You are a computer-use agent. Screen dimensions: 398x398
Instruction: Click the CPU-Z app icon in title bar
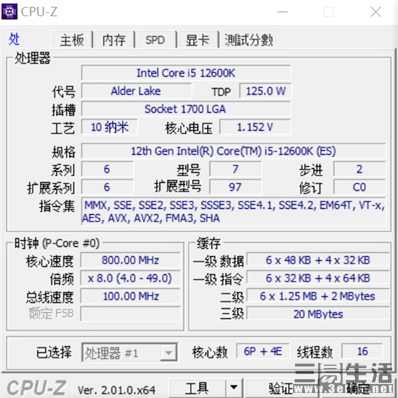(x=9, y=11)
